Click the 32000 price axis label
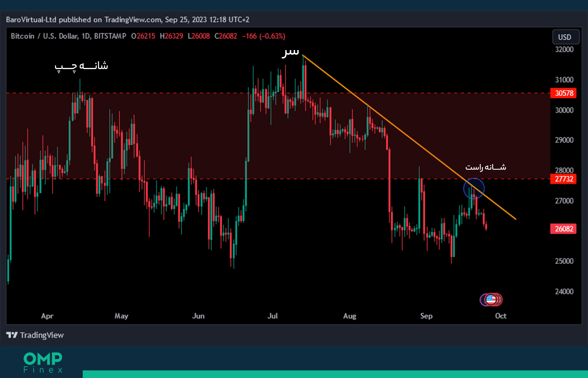The image size is (588, 378). point(564,49)
